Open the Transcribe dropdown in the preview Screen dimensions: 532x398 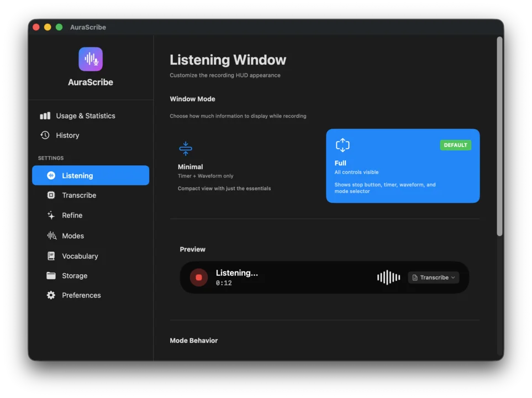point(433,277)
